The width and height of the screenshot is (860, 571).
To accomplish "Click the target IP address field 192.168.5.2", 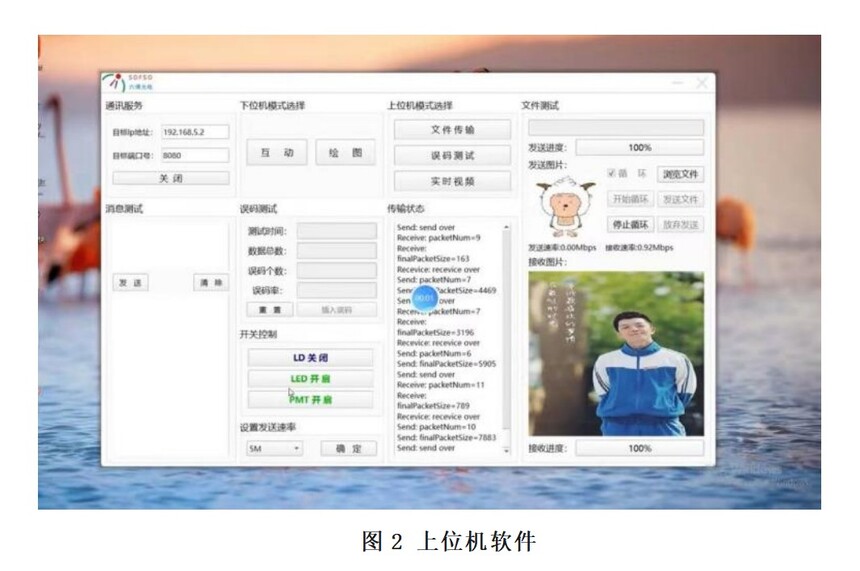I will 195,132.
